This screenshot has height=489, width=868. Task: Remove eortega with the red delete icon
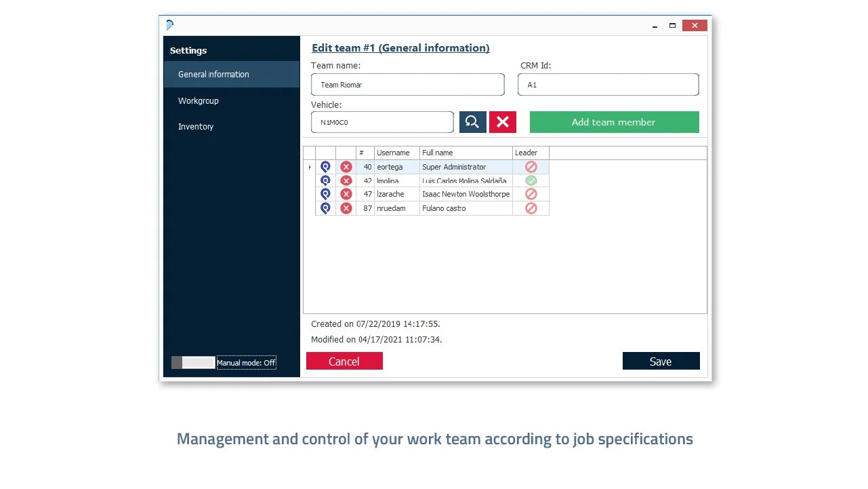346,167
